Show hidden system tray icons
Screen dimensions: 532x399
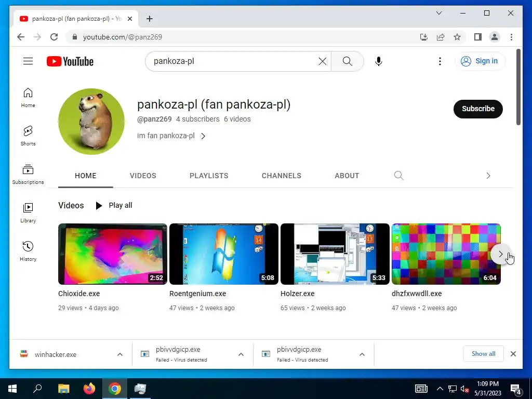point(440,389)
